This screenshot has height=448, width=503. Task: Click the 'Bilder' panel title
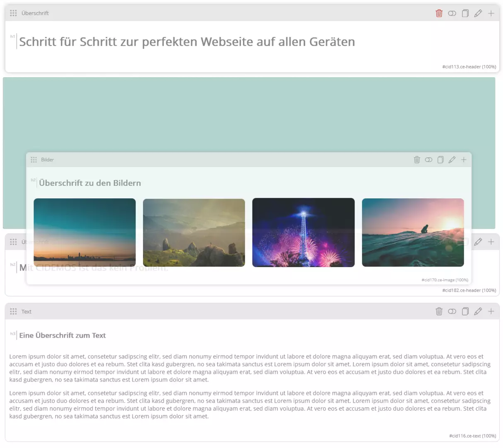pos(47,160)
